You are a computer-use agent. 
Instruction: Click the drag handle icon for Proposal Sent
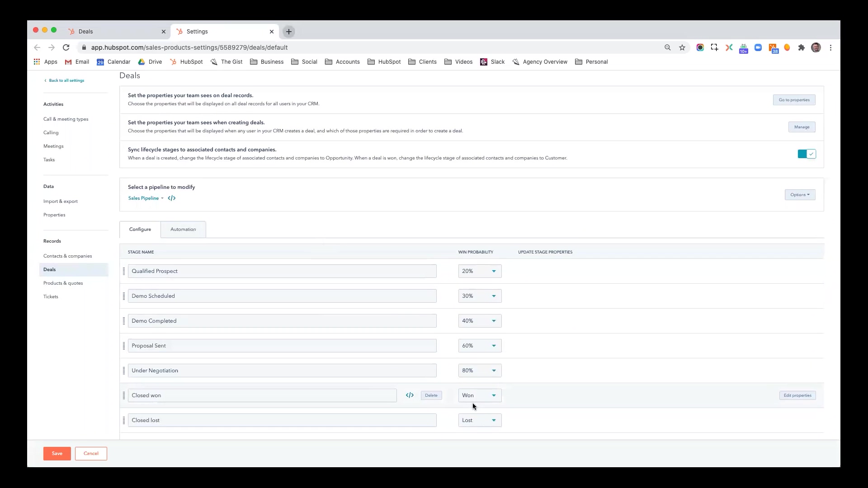pos(123,346)
